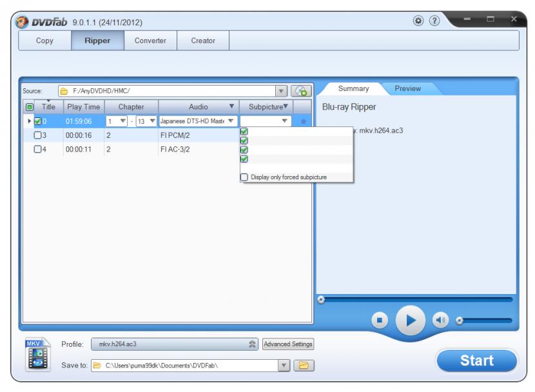
Task: Expand title 0 row arrow
Action: point(30,121)
